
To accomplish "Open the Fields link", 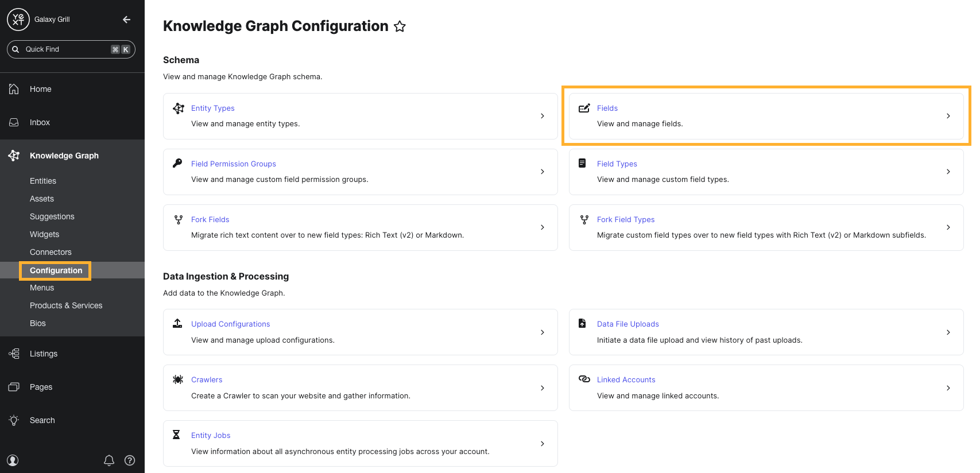I will click(607, 108).
